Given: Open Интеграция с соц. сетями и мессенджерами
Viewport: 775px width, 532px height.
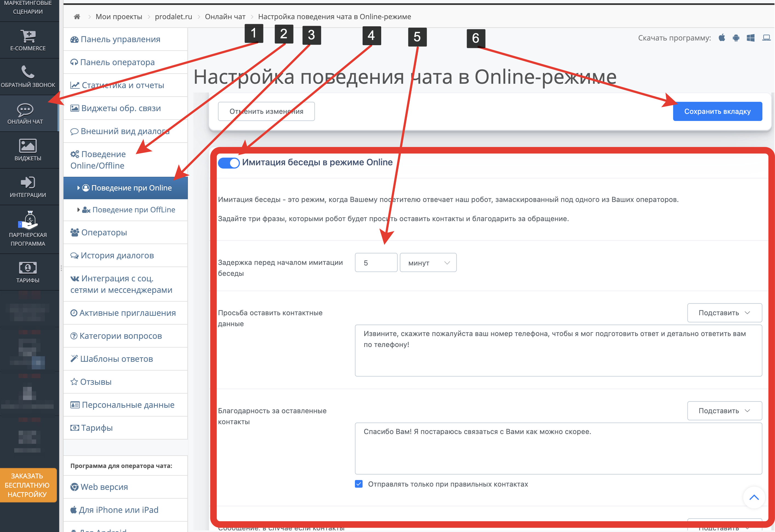Looking at the screenshot, I should [125, 284].
